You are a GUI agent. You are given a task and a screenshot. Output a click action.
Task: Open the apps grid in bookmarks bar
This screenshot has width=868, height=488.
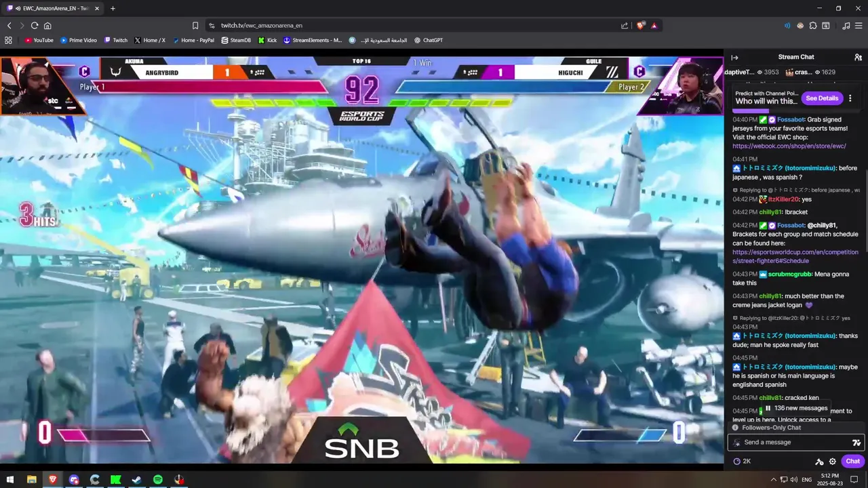pyautogui.click(x=8, y=41)
